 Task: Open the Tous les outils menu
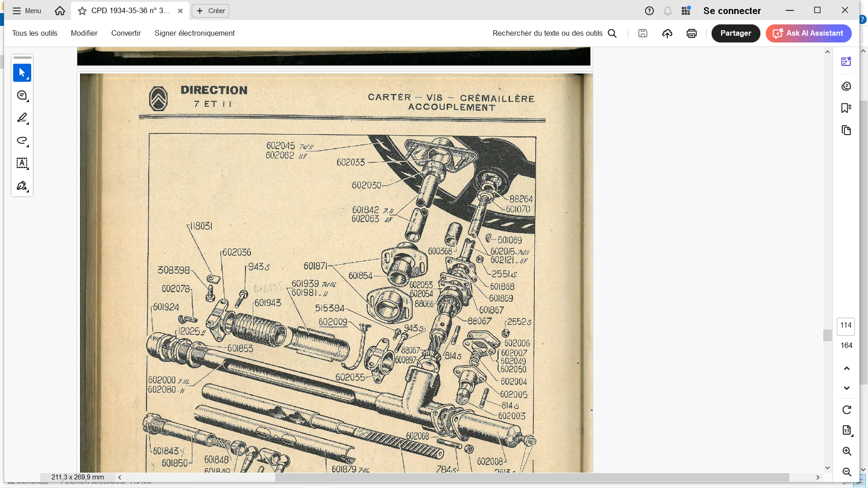coord(35,33)
